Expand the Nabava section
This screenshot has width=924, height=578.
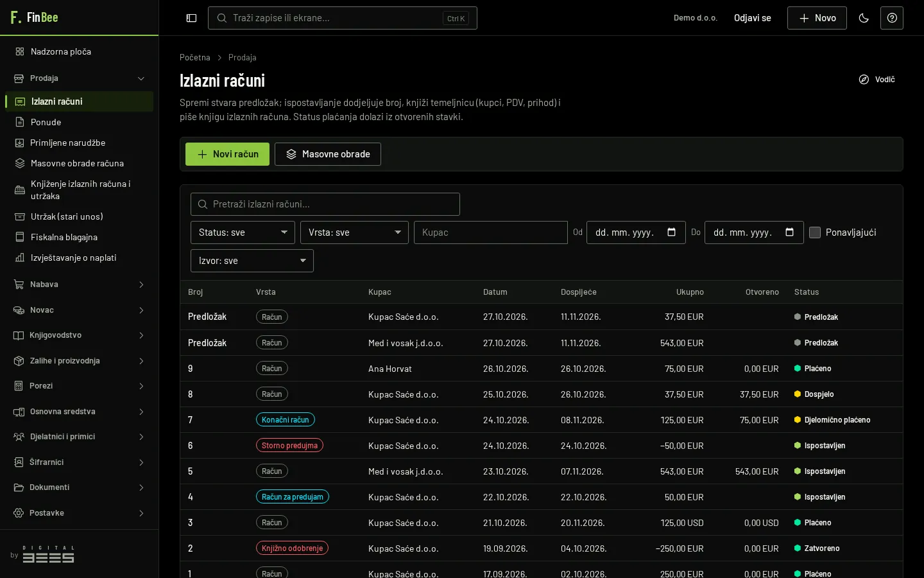tap(79, 285)
